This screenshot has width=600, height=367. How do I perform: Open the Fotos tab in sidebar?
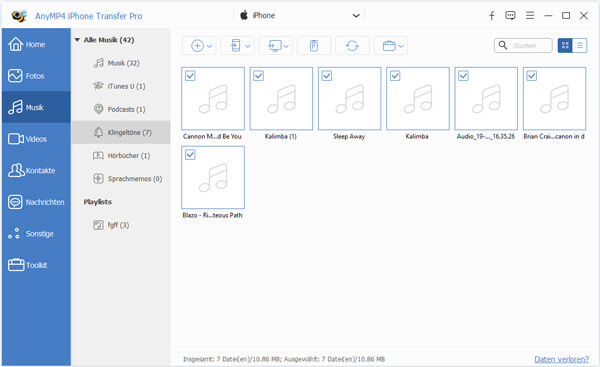(36, 76)
